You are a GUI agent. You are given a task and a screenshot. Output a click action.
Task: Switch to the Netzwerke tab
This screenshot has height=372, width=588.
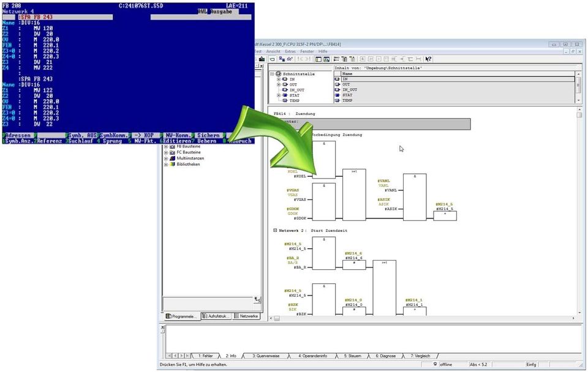click(x=246, y=316)
